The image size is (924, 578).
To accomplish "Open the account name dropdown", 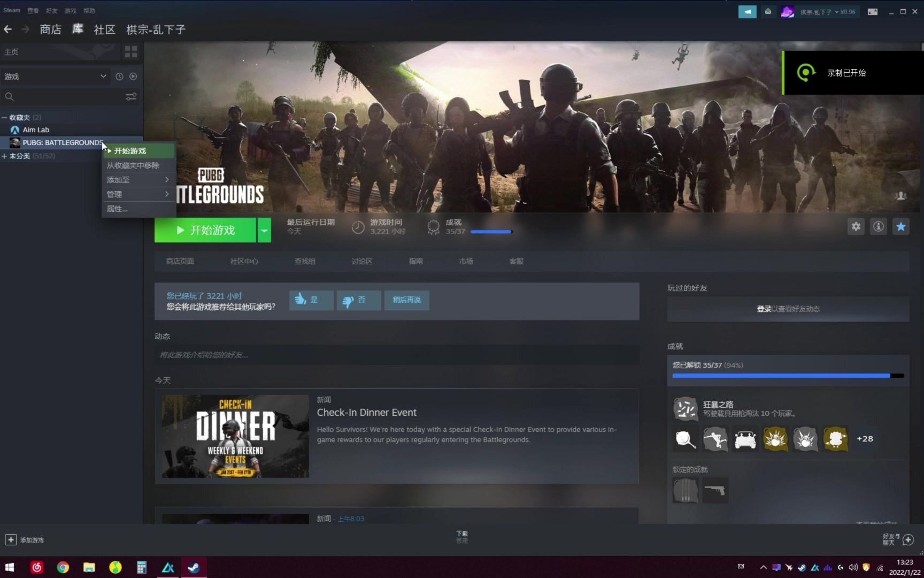I will (827, 12).
